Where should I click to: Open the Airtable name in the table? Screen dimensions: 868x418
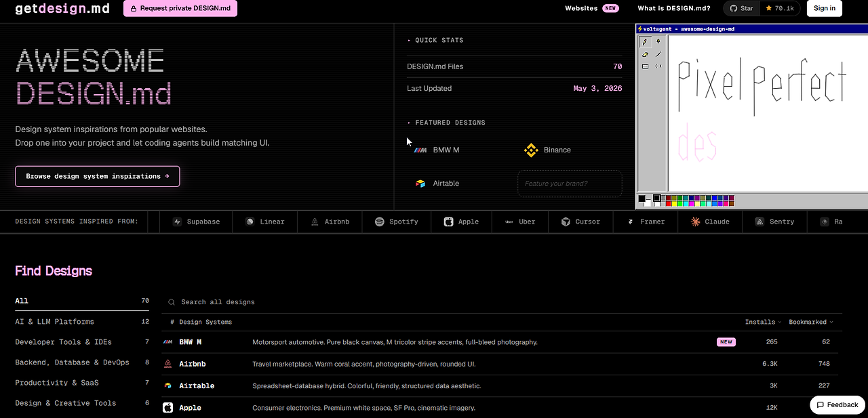pos(197,385)
